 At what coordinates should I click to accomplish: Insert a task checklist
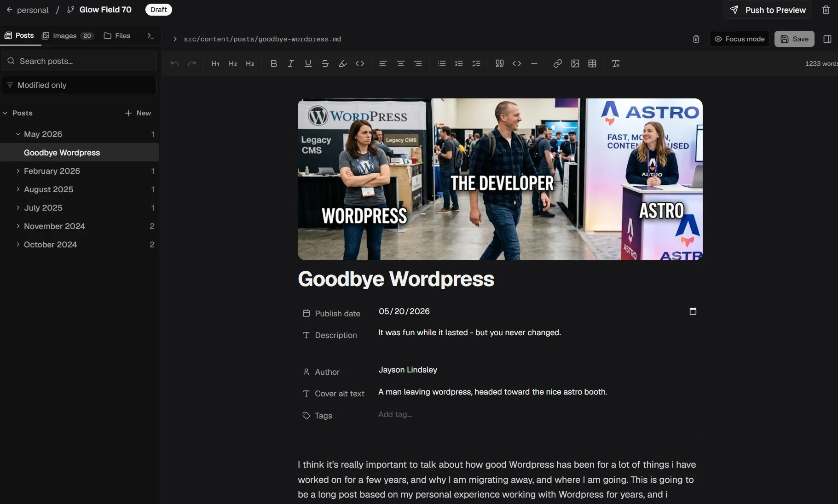(x=476, y=63)
